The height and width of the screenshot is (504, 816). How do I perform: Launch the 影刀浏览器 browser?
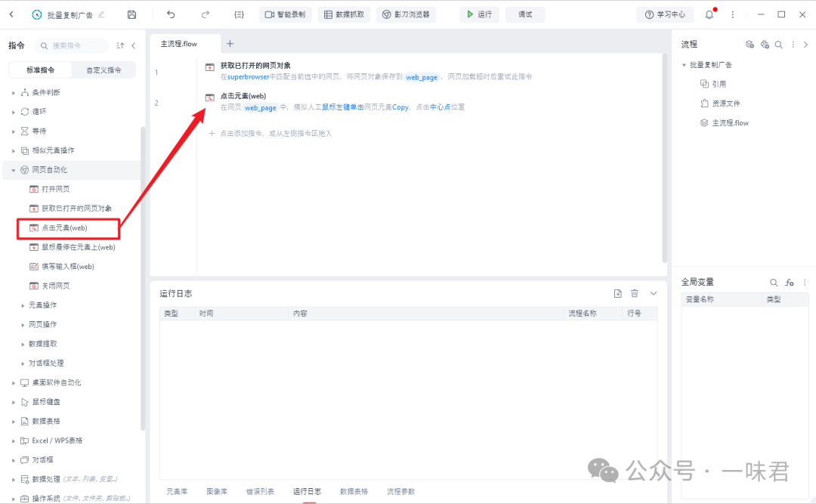[x=406, y=14]
